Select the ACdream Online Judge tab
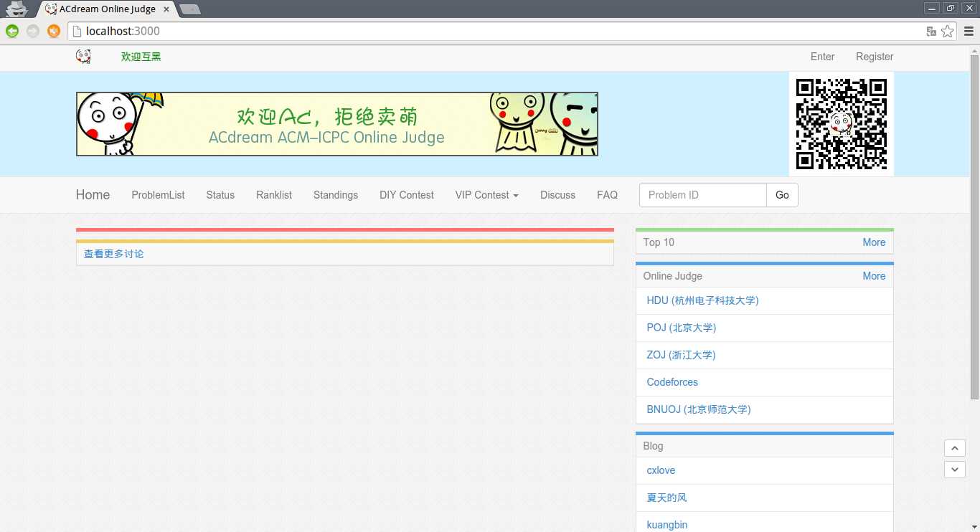The width and height of the screenshot is (980, 532). tap(106, 9)
